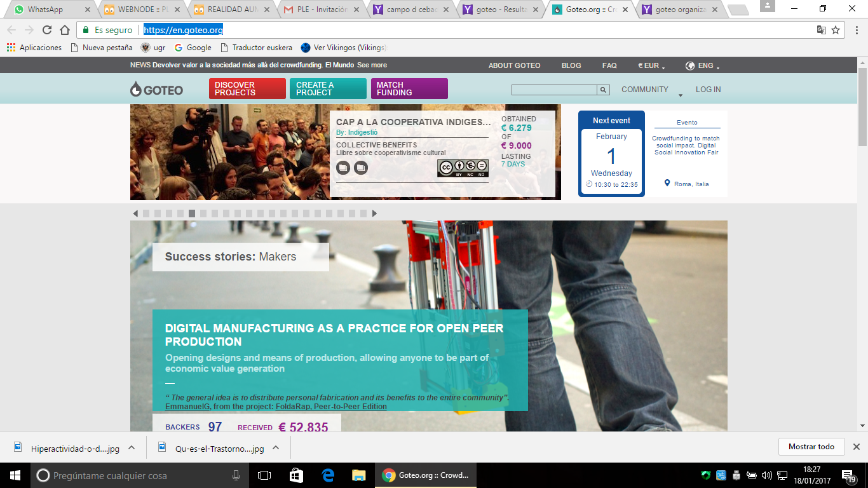This screenshot has width=868, height=488.
Task: Expand the ENG language selector
Action: (x=703, y=65)
